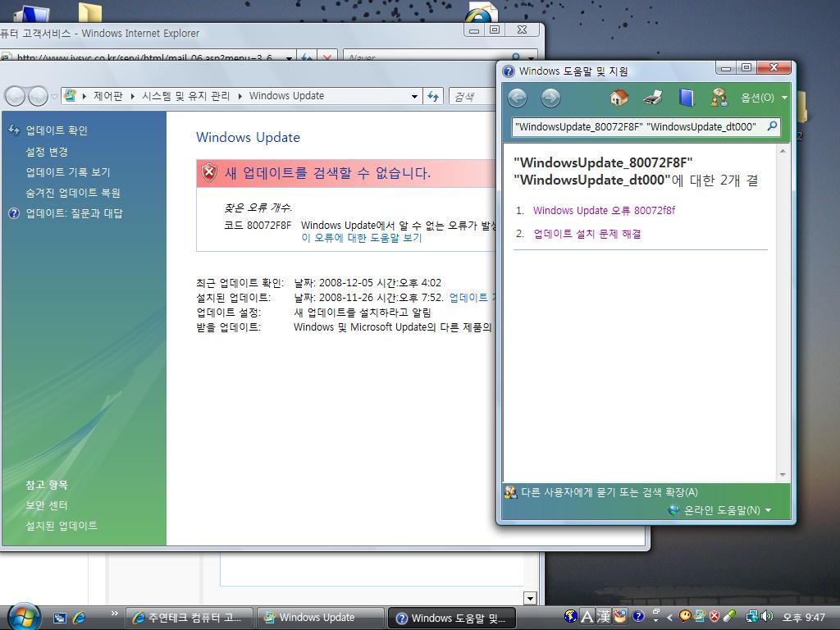
Task: Open Help and Support home page
Action: 619,98
